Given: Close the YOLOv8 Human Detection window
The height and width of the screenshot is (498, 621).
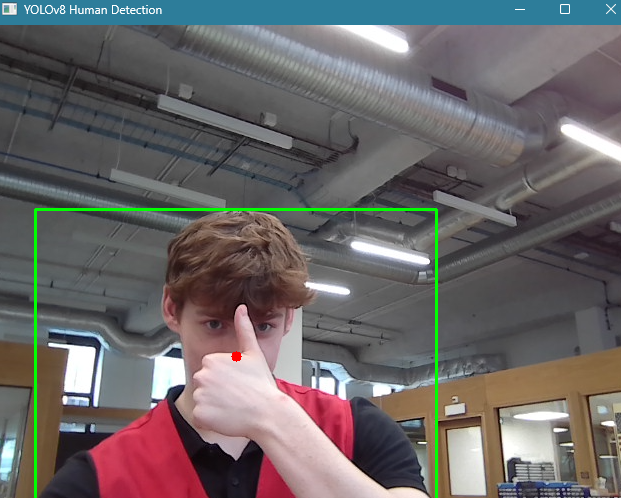Looking at the screenshot, I should click(x=611, y=9).
